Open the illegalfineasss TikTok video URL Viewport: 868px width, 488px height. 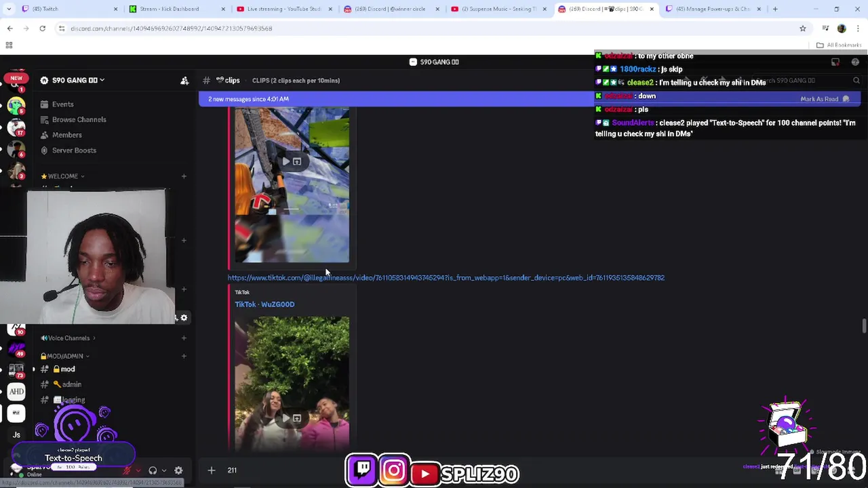[x=446, y=278]
